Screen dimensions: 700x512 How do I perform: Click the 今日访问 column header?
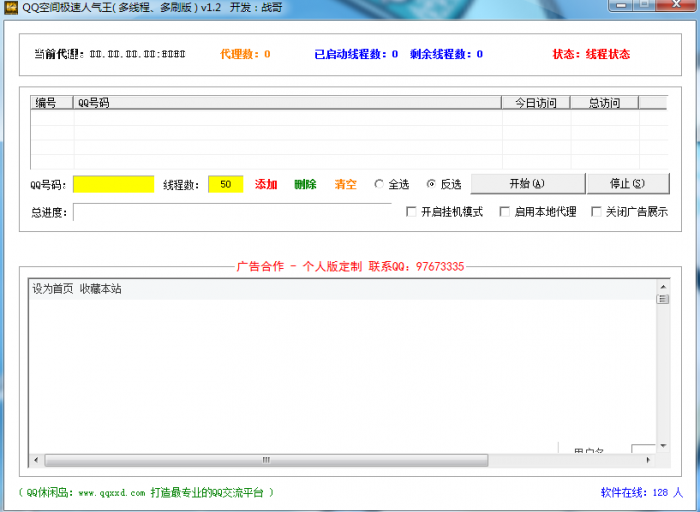[536, 103]
